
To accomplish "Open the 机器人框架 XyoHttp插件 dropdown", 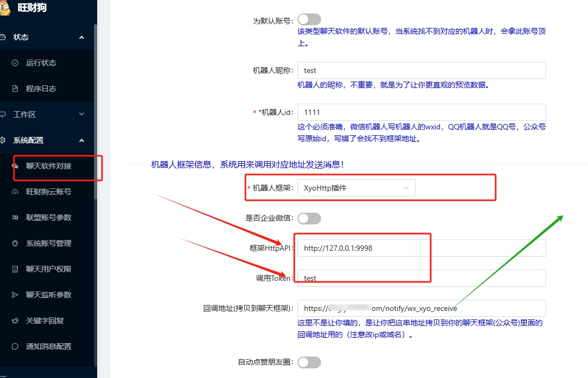I will tap(356, 188).
